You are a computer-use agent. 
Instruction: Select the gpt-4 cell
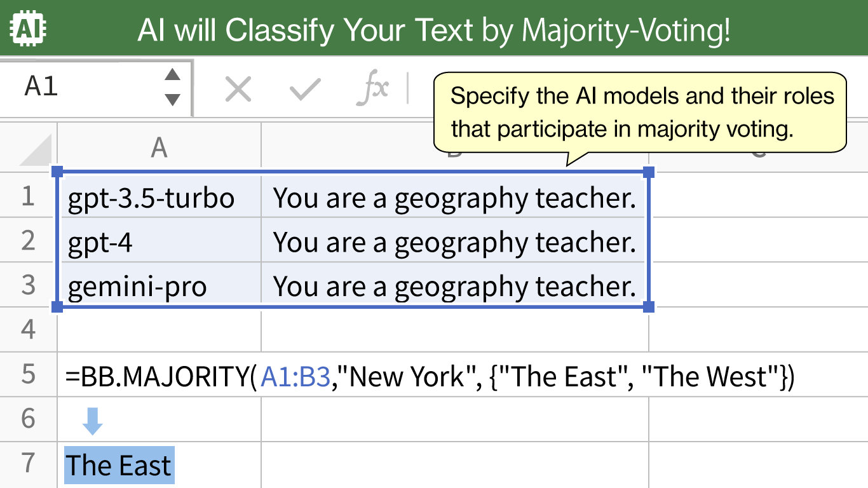coord(159,242)
